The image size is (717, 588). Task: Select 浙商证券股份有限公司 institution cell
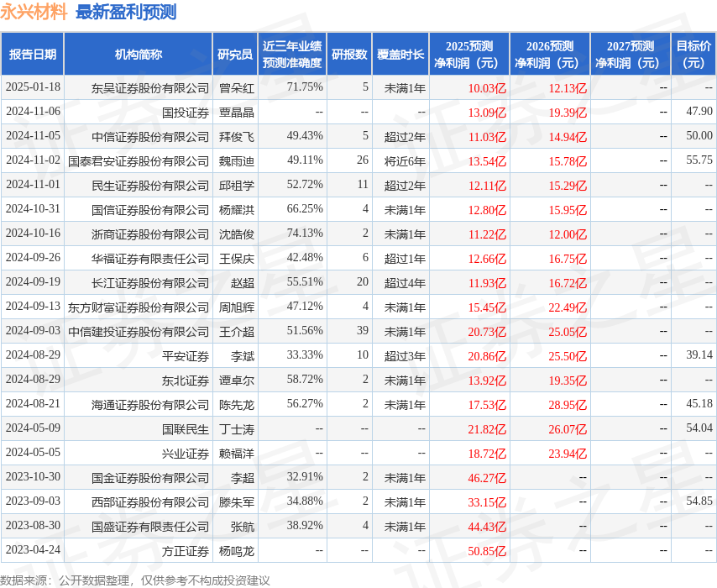[x=150, y=234]
